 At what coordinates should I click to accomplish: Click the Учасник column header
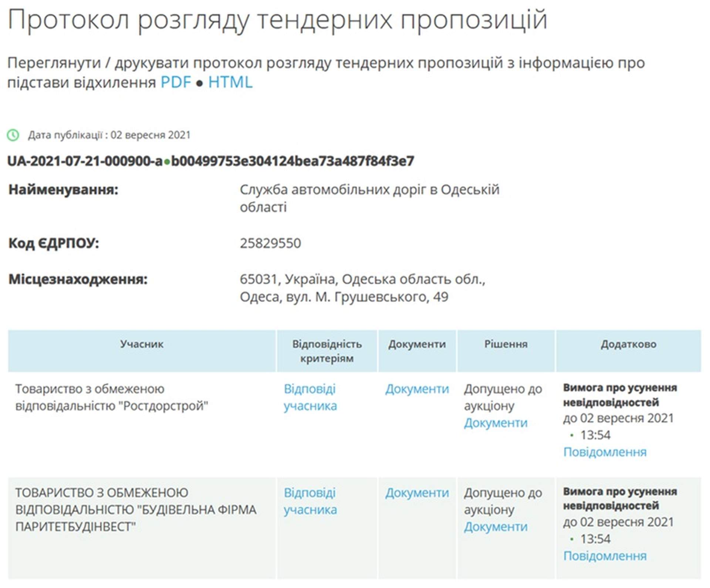[142, 345]
